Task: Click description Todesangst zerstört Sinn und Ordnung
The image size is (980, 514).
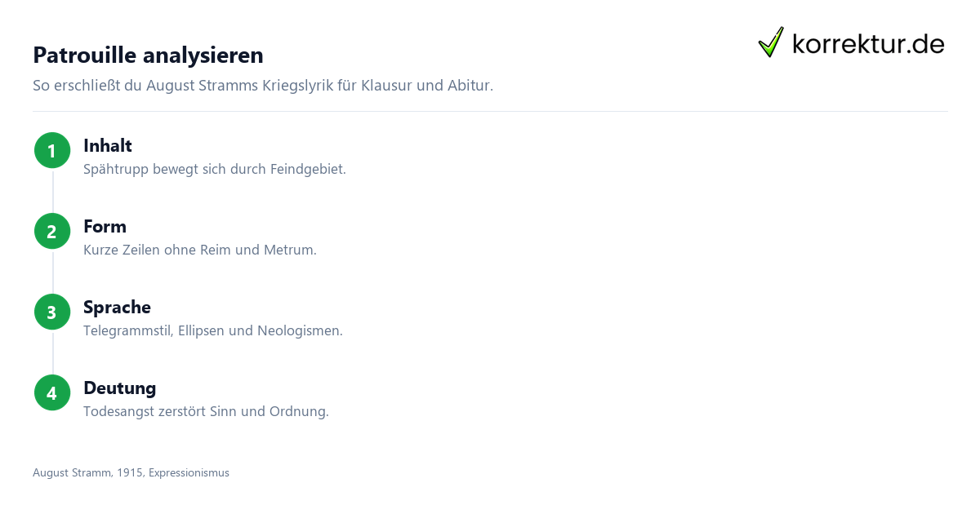Action: tap(206, 412)
